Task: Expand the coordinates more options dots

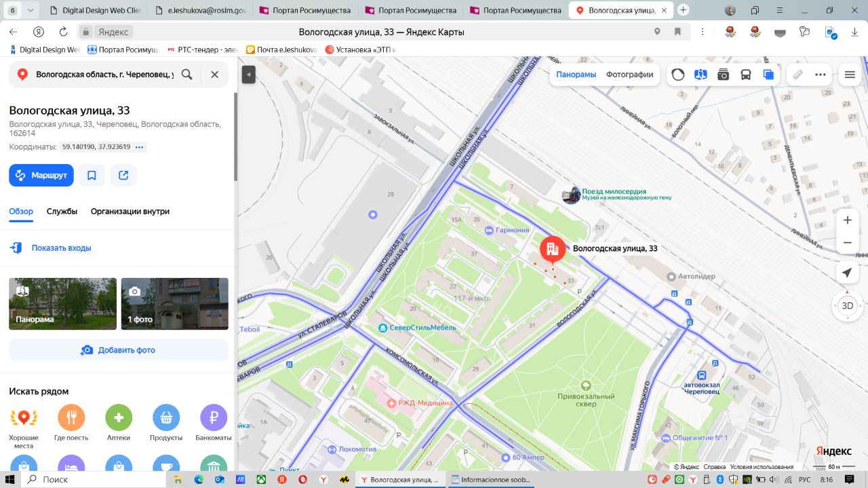Action: click(x=140, y=147)
